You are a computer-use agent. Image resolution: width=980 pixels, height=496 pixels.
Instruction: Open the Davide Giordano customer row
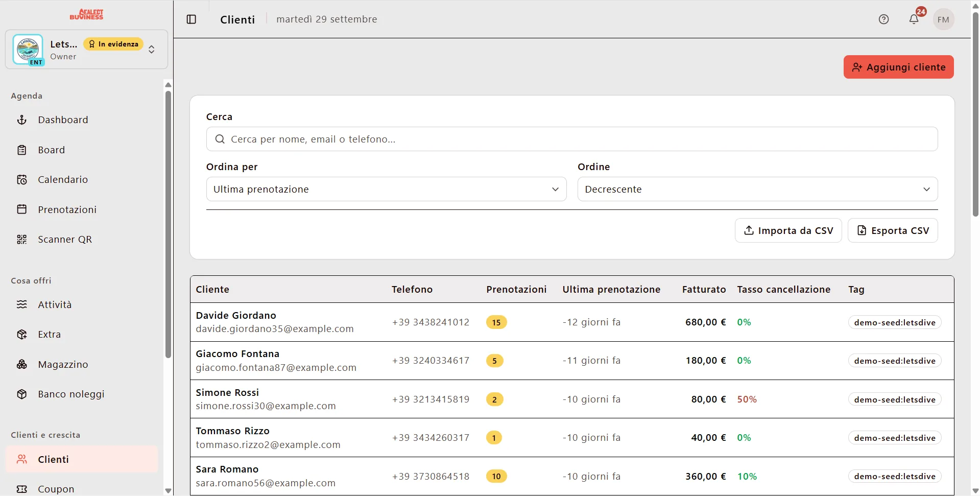coord(572,322)
